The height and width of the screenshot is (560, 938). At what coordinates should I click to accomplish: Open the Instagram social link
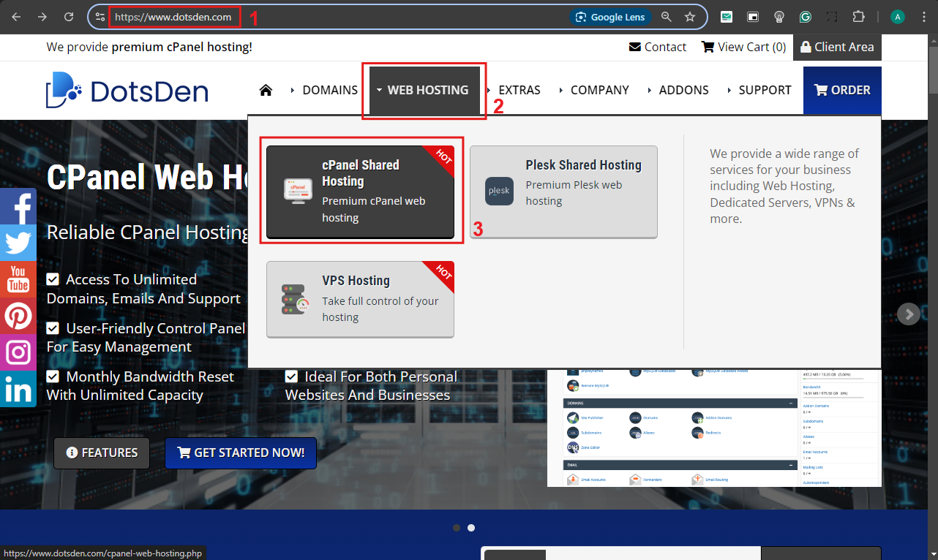pyautogui.click(x=18, y=353)
